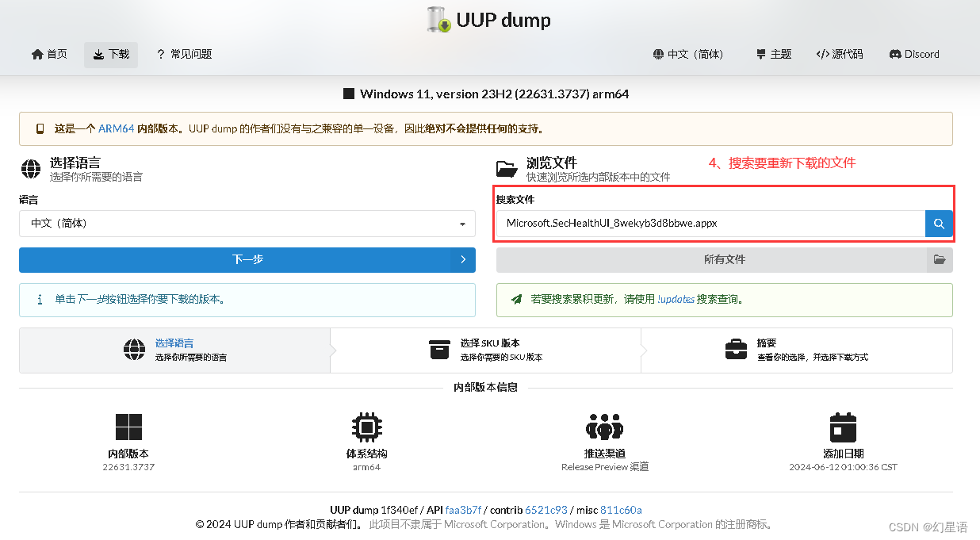Click the 内部版本信息 section heading
Viewport: 980px width, 540px height.
pyautogui.click(x=485, y=387)
